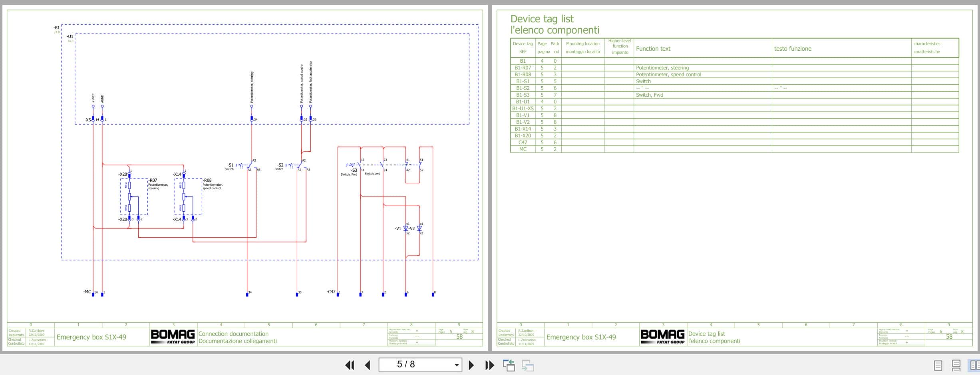Advance to the next page
This screenshot has width=980, height=375.
tap(471, 365)
